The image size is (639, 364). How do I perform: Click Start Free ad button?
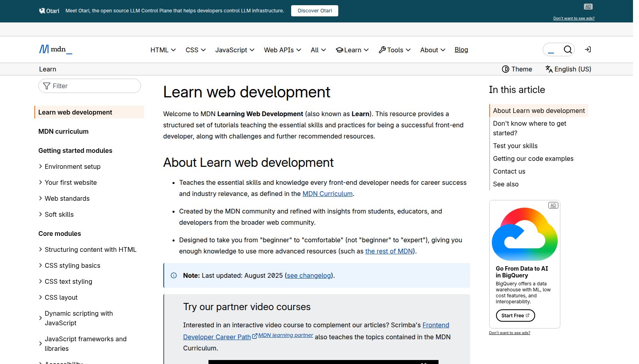(515, 315)
